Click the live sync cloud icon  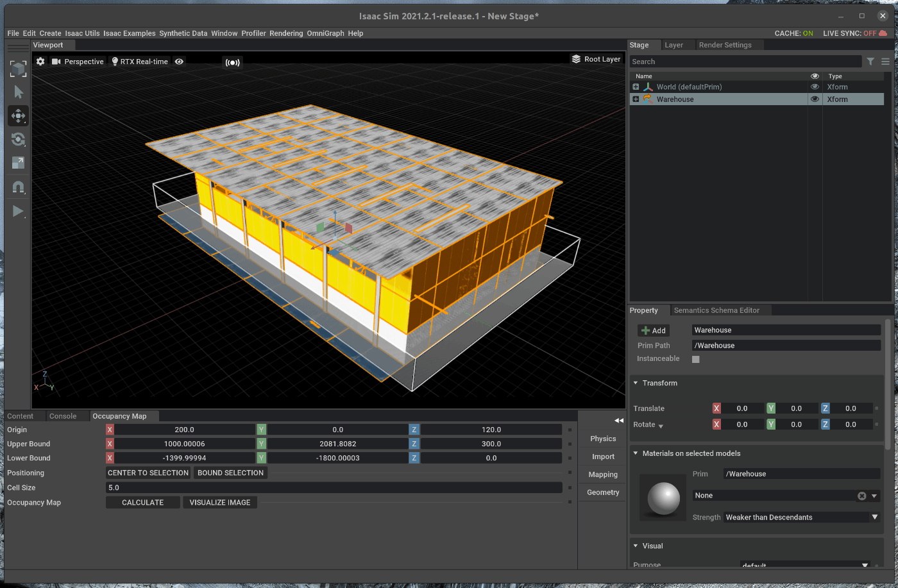pyautogui.click(x=883, y=33)
